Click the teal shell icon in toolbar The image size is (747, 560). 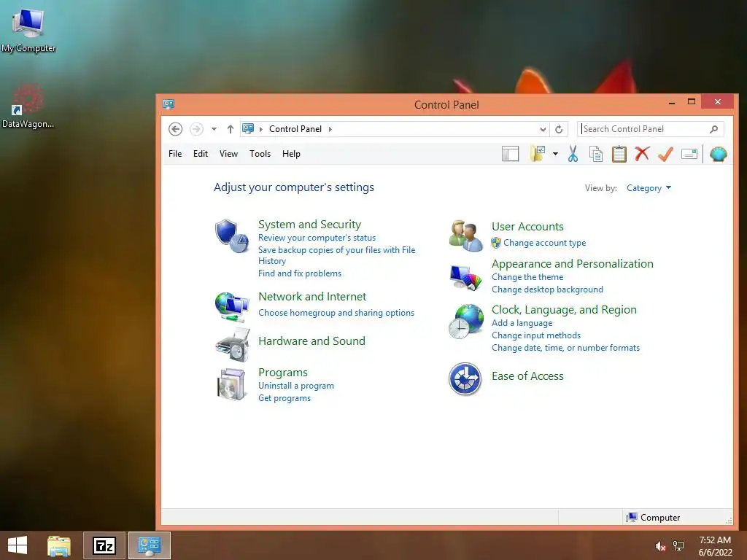[718, 154]
